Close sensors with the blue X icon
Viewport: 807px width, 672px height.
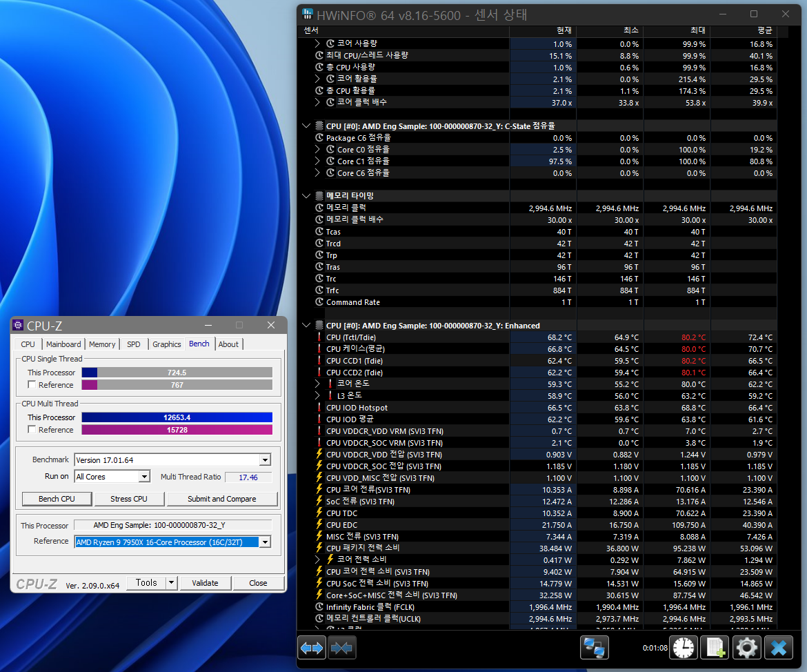(x=779, y=647)
